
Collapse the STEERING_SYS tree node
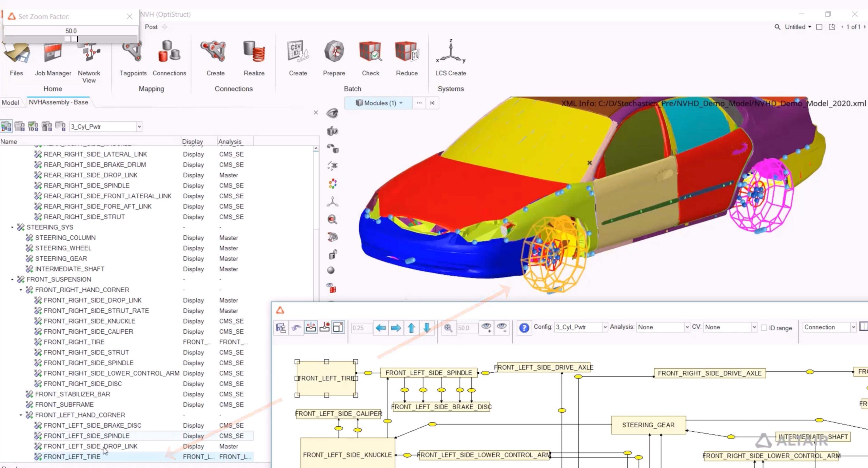(x=12, y=227)
